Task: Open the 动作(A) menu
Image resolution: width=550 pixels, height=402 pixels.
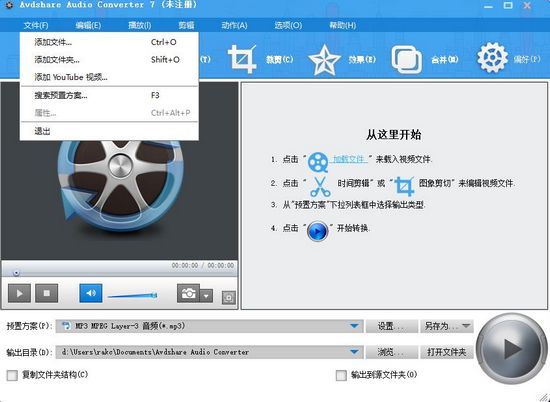Action: click(x=234, y=25)
